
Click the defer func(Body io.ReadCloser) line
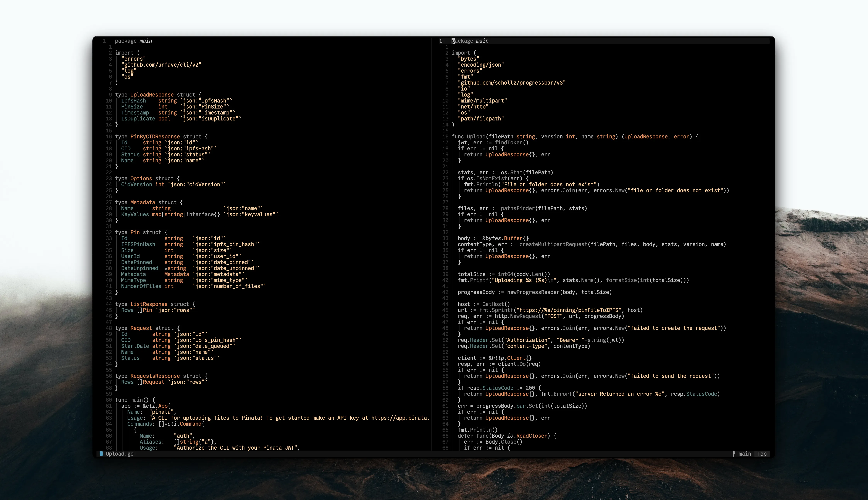point(507,436)
